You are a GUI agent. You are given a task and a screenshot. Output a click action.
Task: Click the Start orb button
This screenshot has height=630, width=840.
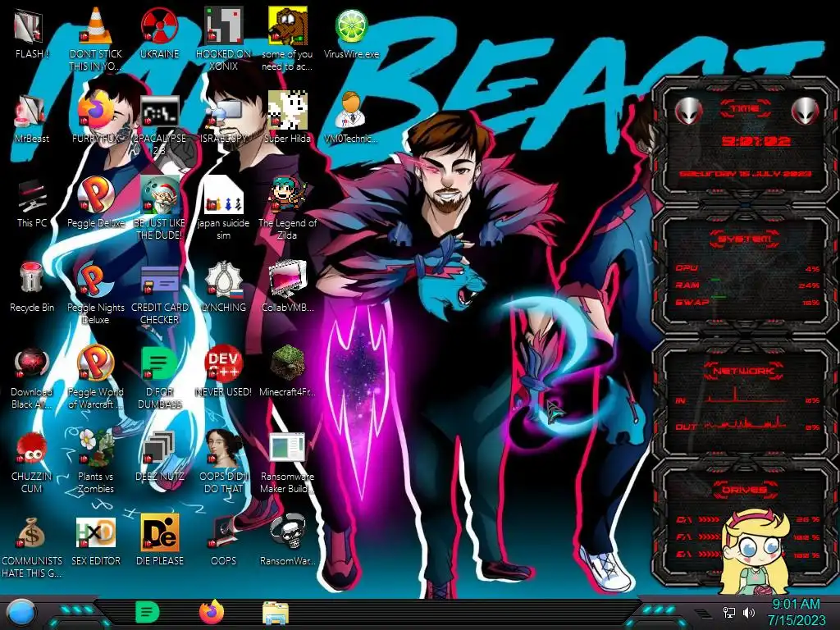(x=21, y=614)
